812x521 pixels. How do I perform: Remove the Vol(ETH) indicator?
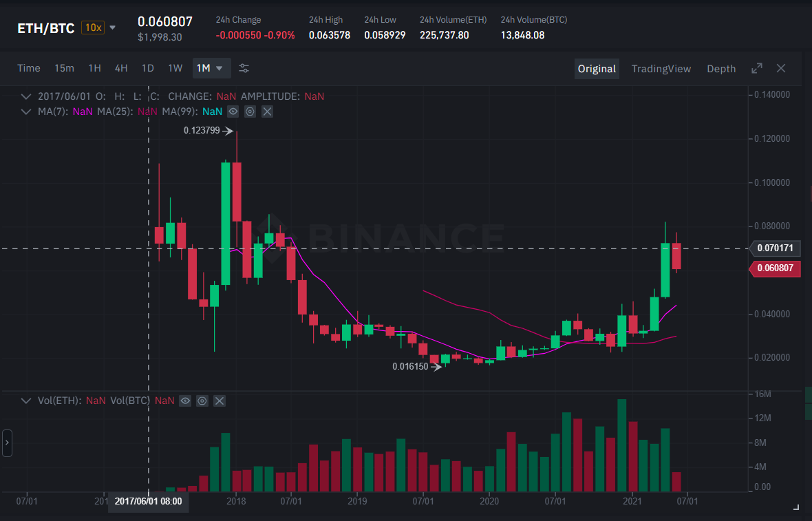coord(220,401)
